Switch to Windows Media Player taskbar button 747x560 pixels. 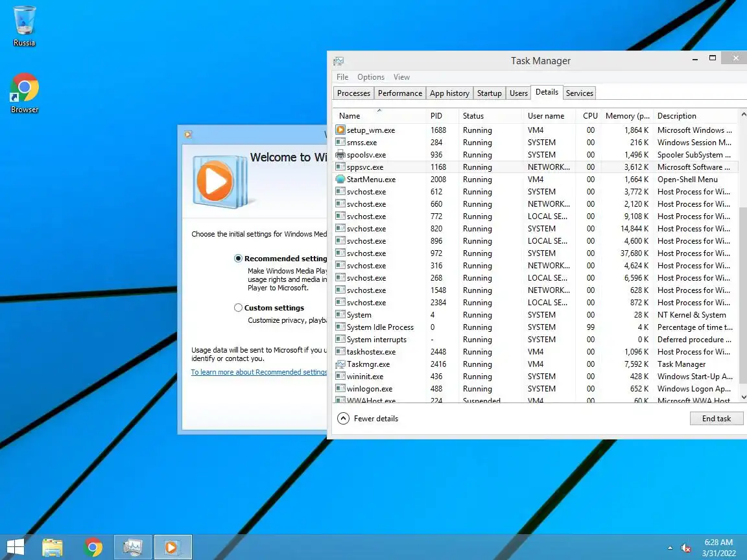(x=173, y=547)
